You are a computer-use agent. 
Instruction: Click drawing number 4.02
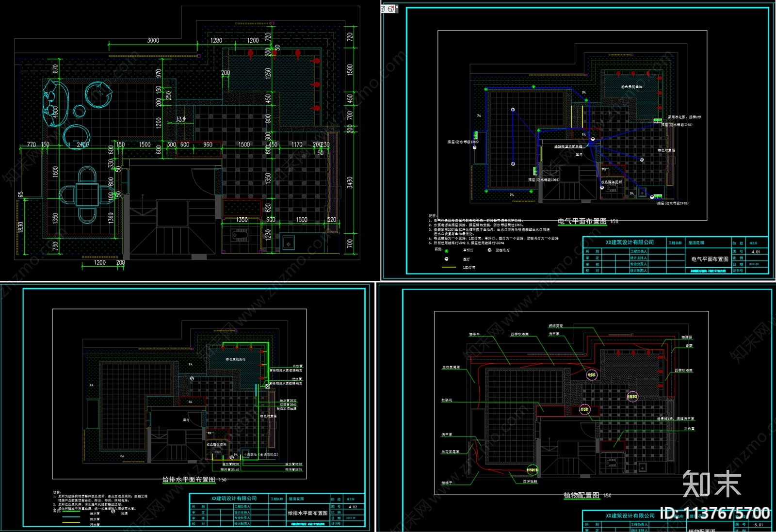coord(353,507)
